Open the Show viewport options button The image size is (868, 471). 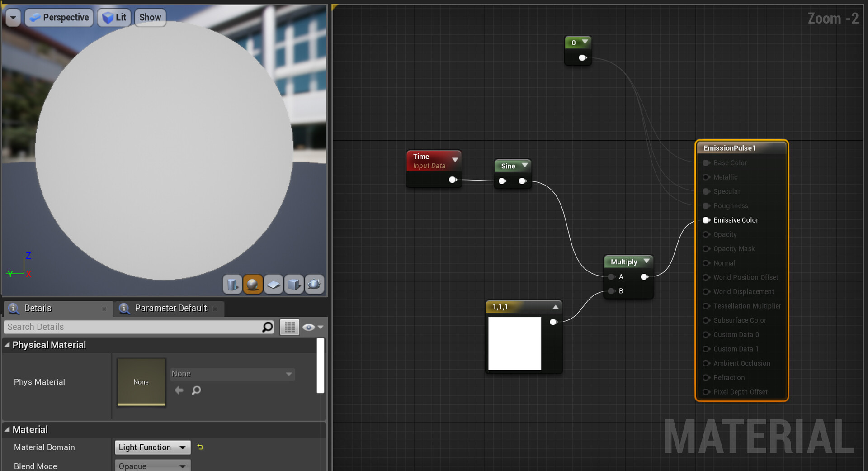click(x=150, y=17)
